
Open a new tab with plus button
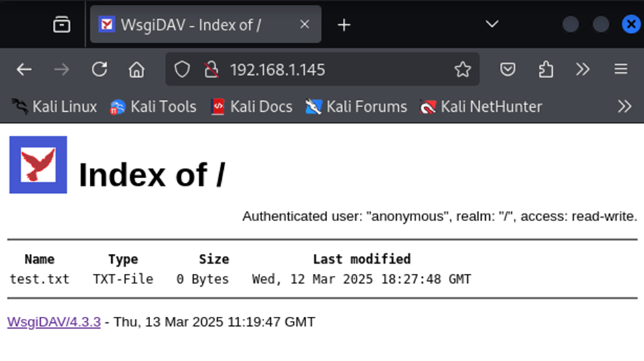pos(344,25)
